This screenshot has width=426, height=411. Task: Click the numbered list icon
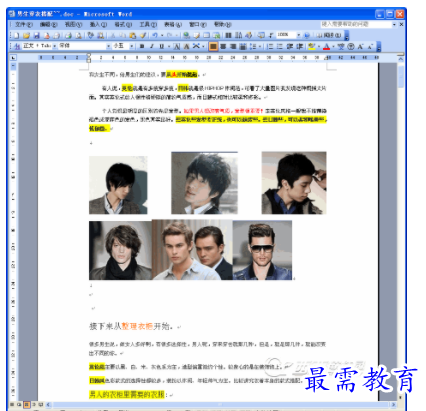[271, 46]
